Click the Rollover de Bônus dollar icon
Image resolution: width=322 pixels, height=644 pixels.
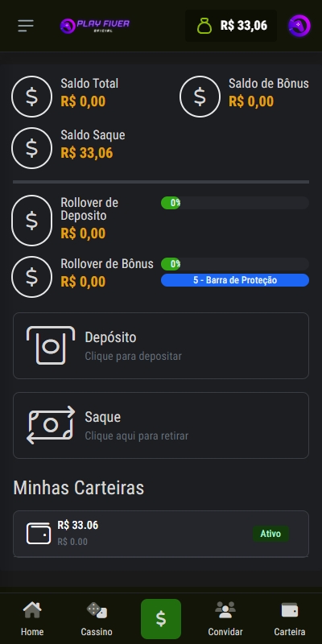click(31, 277)
